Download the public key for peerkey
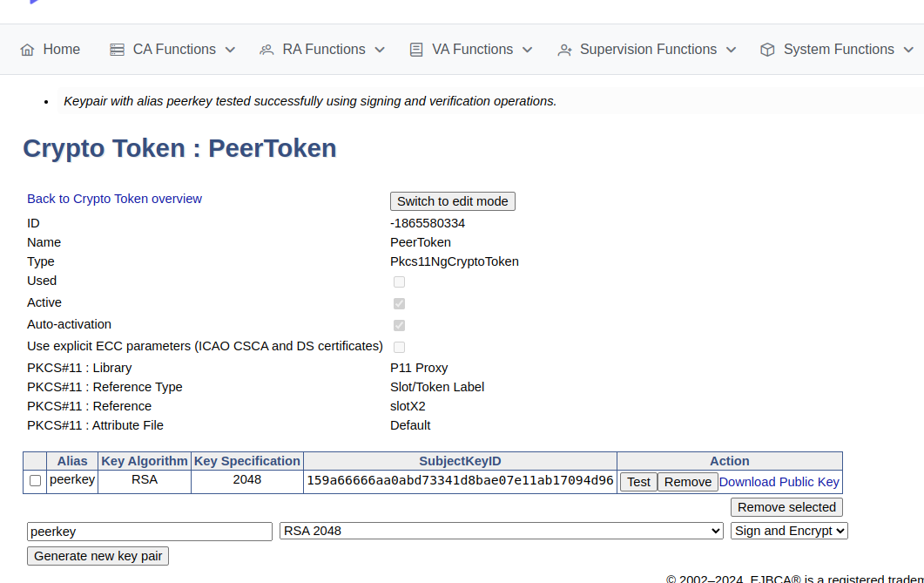This screenshot has height=583, width=924. pyautogui.click(x=779, y=482)
